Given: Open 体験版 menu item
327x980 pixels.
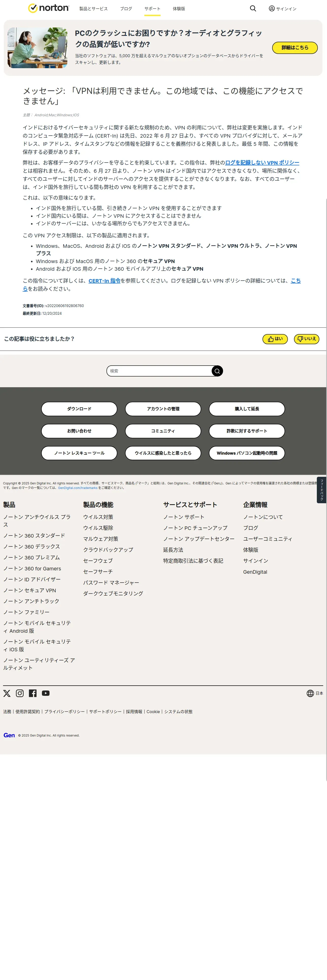Looking at the screenshot, I should point(179,8).
